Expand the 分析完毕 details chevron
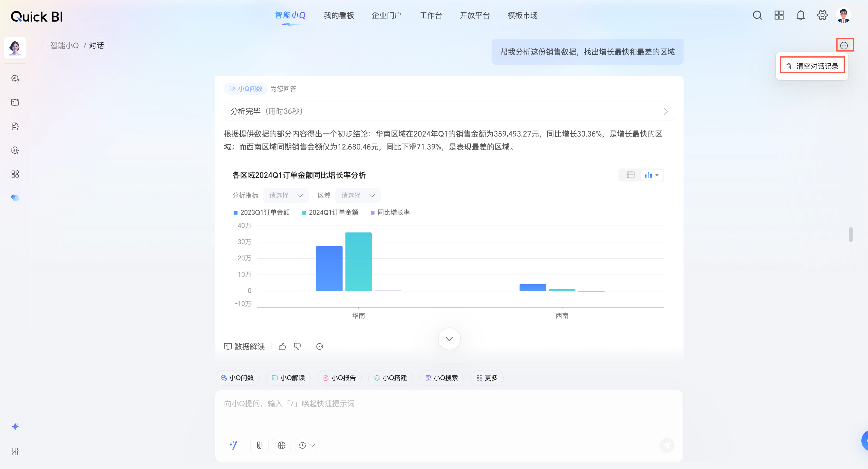This screenshot has width=868, height=469. pos(665,112)
